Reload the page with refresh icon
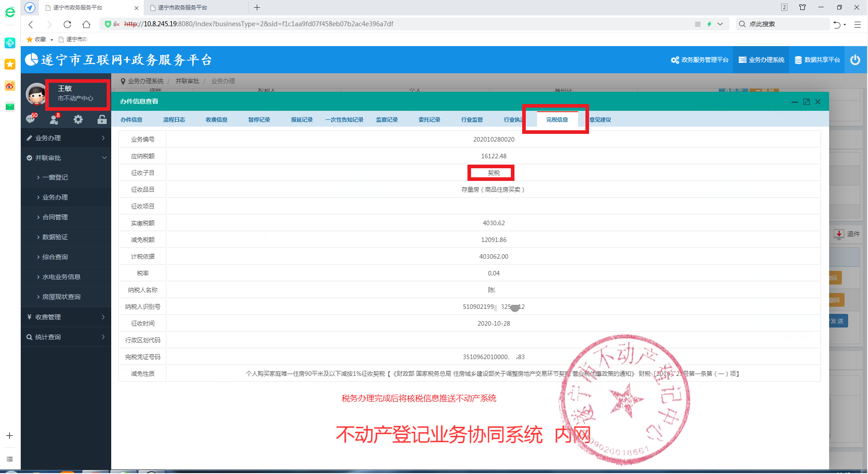868x474 pixels. click(x=67, y=24)
